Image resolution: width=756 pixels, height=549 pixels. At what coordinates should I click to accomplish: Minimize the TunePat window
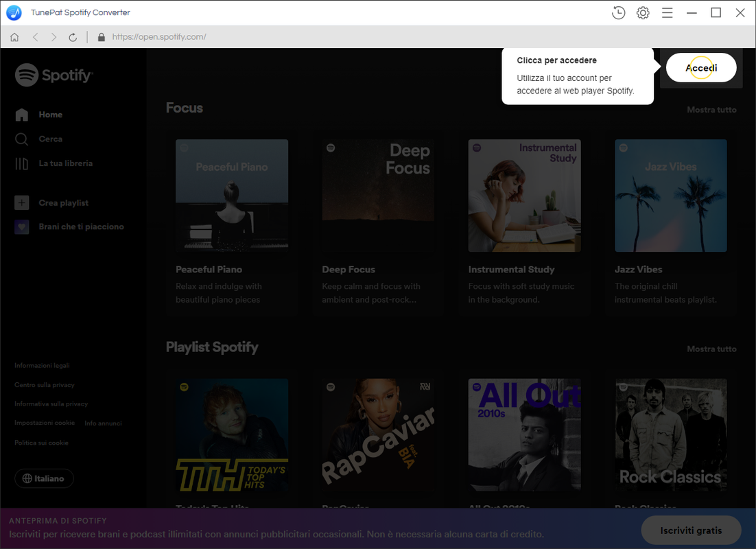[x=692, y=12]
